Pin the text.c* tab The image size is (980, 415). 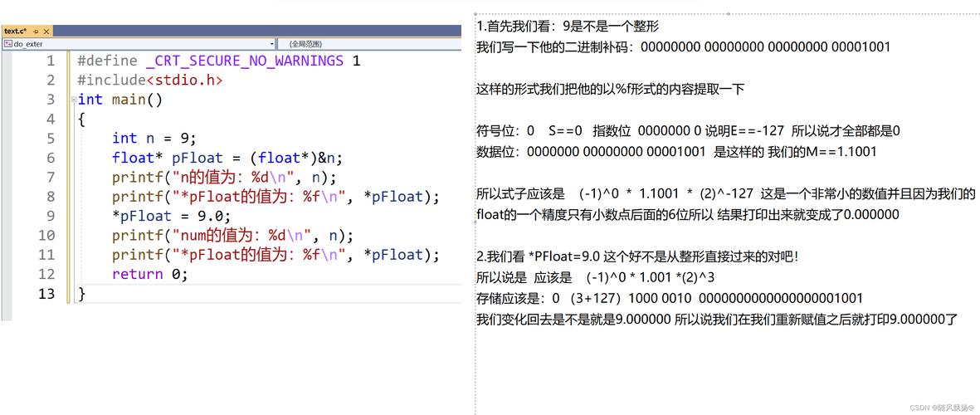coord(37,31)
